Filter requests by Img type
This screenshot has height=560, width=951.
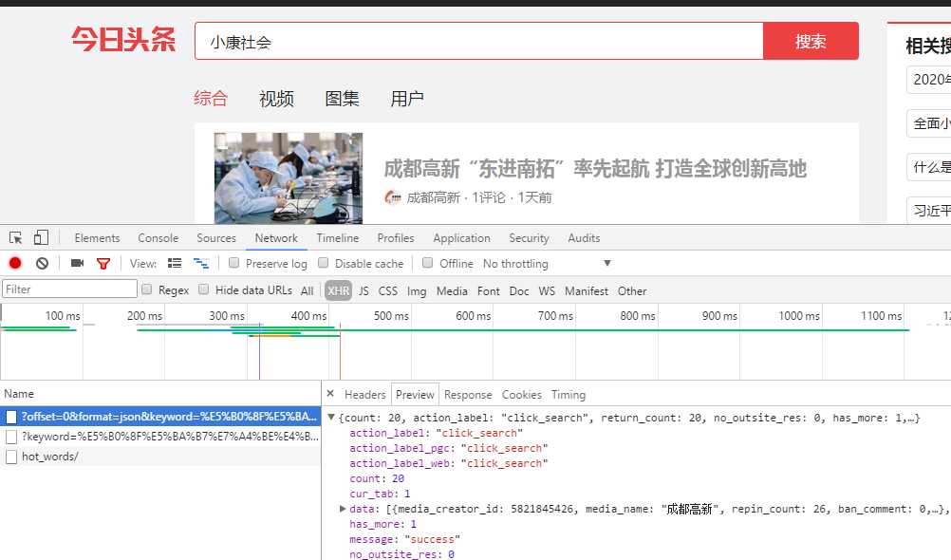tap(416, 290)
